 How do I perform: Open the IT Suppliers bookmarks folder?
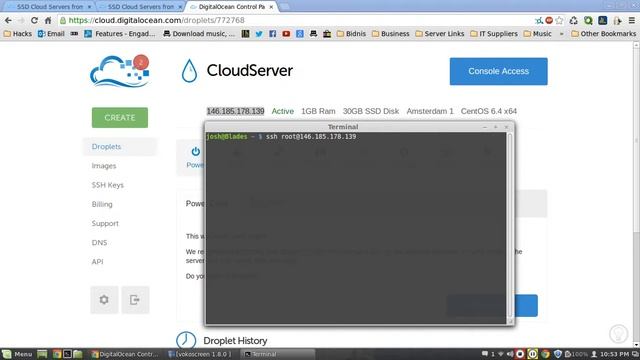(x=493, y=34)
